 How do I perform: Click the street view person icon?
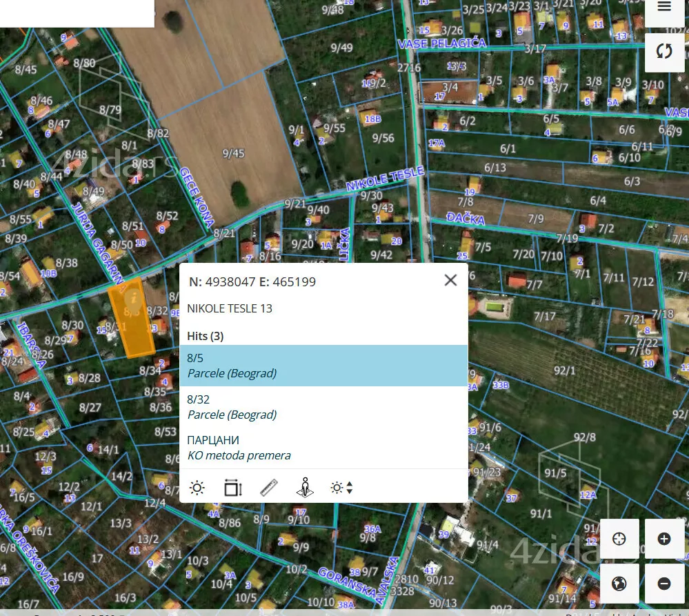click(x=305, y=488)
